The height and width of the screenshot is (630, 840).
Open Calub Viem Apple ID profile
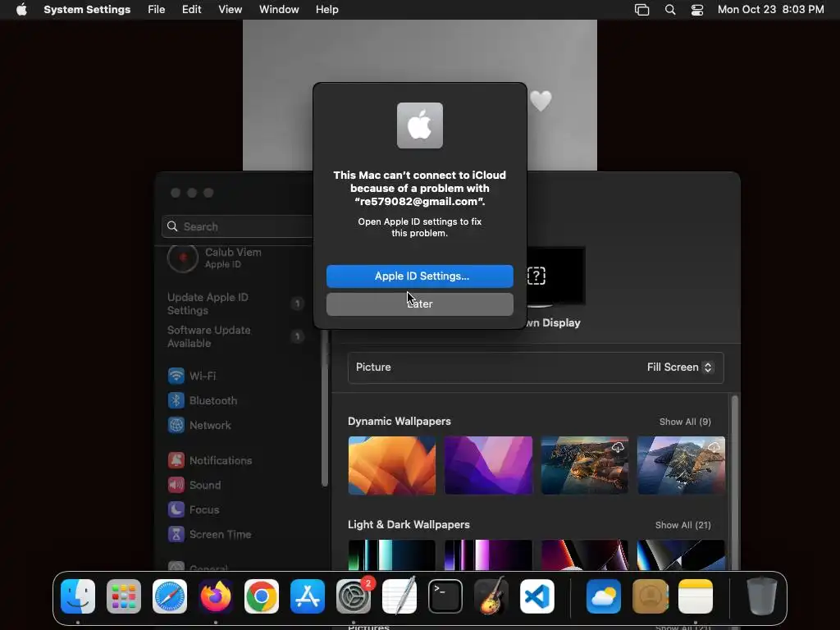coord(214,258)
